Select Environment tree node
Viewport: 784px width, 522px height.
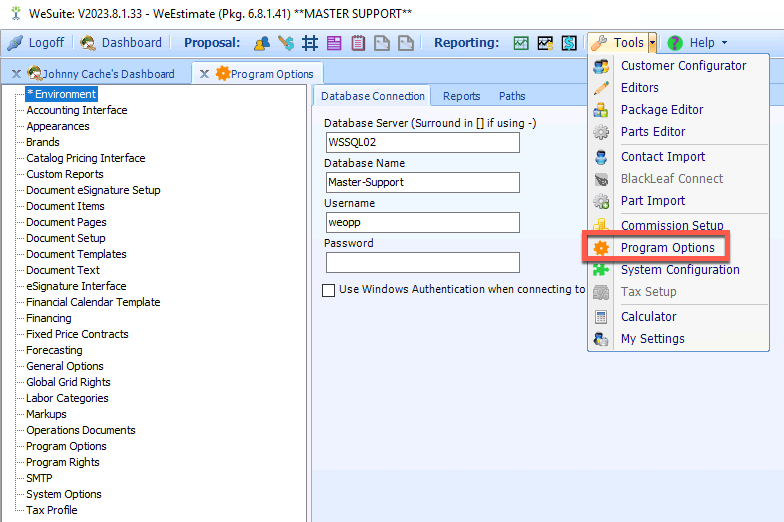click(x=62, y=94)
